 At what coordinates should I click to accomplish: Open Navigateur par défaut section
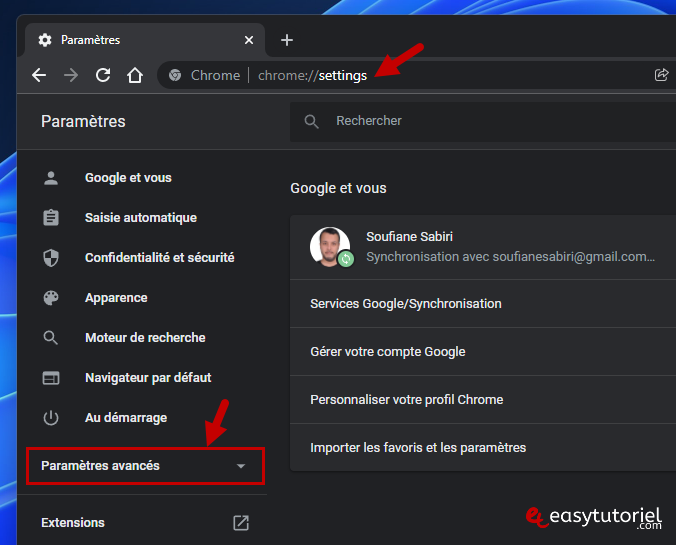pyautogui.click(x=148, y=378)
